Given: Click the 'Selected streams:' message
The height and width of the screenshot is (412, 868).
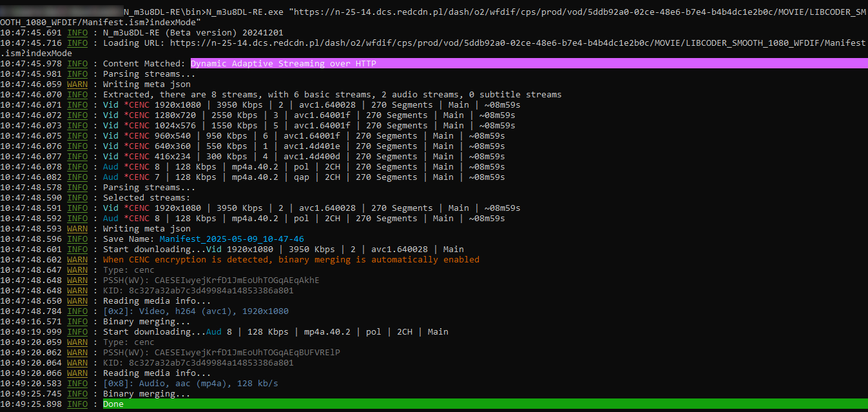Looking at the screenshot, I should 147,198.
